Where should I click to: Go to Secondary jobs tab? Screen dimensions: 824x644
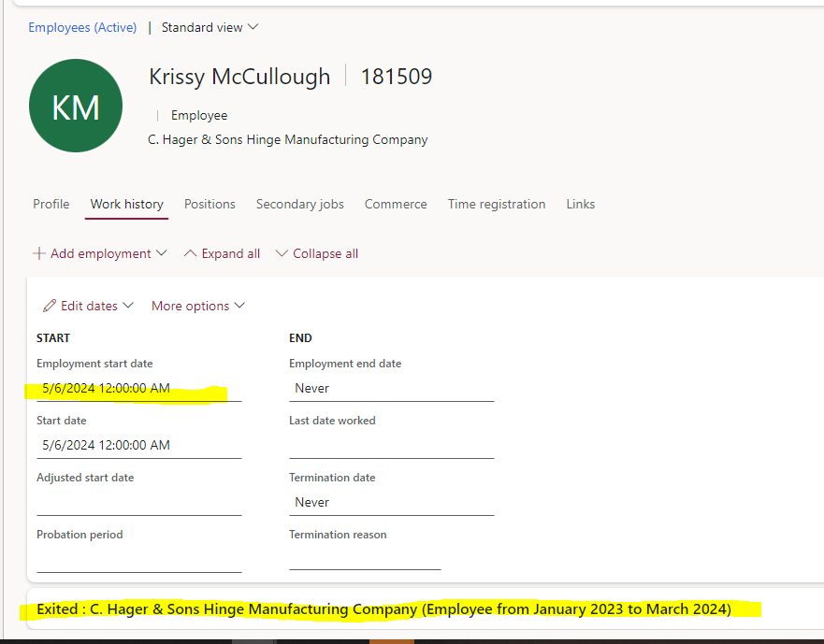pos(300,204)
